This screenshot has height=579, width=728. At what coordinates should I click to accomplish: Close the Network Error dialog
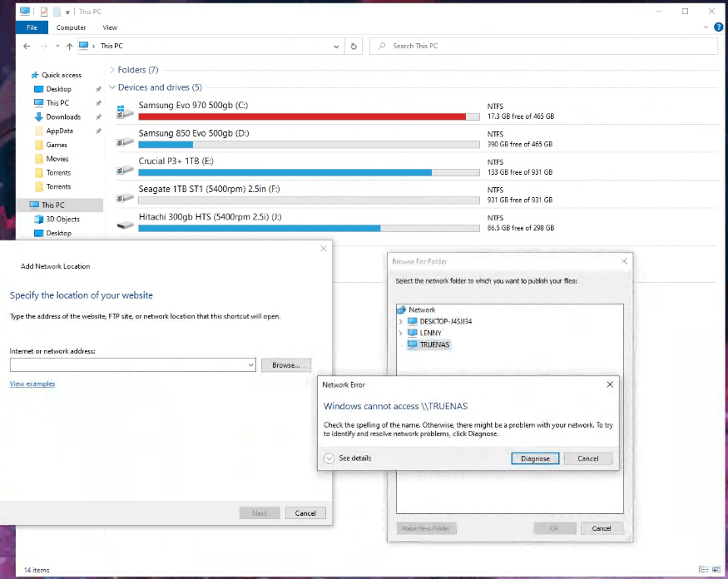pos(610,384)
